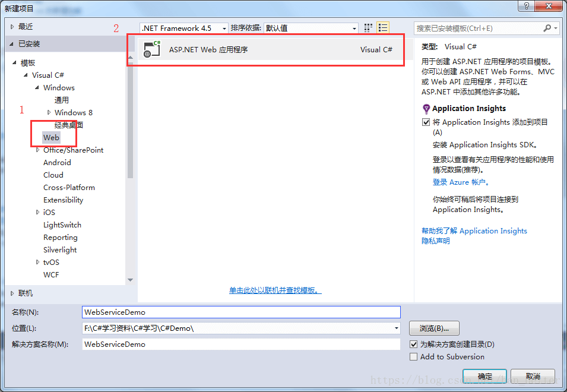The width and height of the screenshot is (567, 392).
Task: Select the Cloud template category
Action: [53, 175]
